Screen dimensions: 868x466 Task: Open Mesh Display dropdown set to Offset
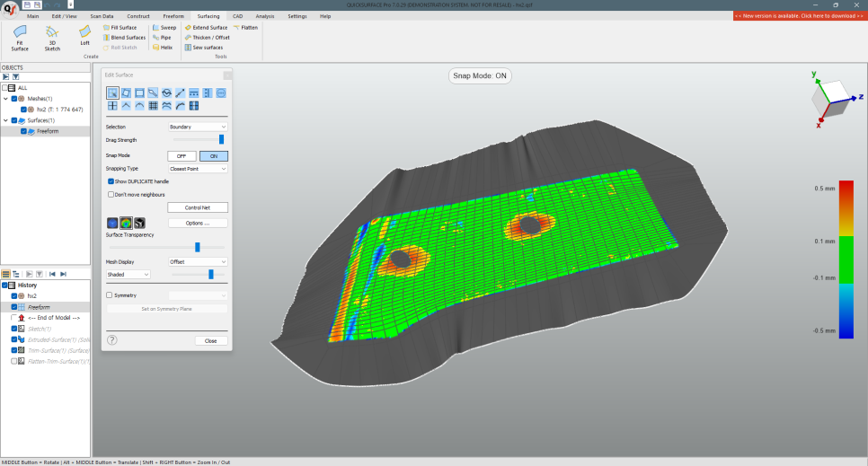coord(198,261)
